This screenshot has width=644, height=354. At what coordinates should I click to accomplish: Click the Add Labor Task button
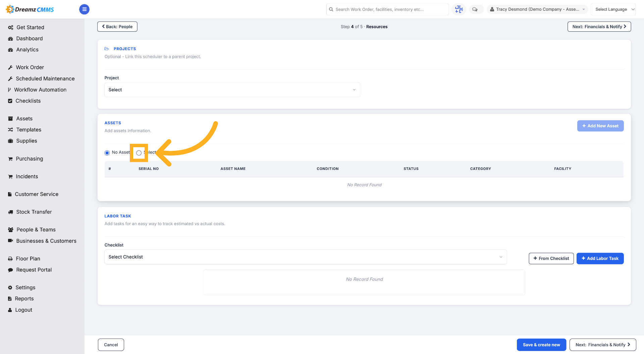600,259
